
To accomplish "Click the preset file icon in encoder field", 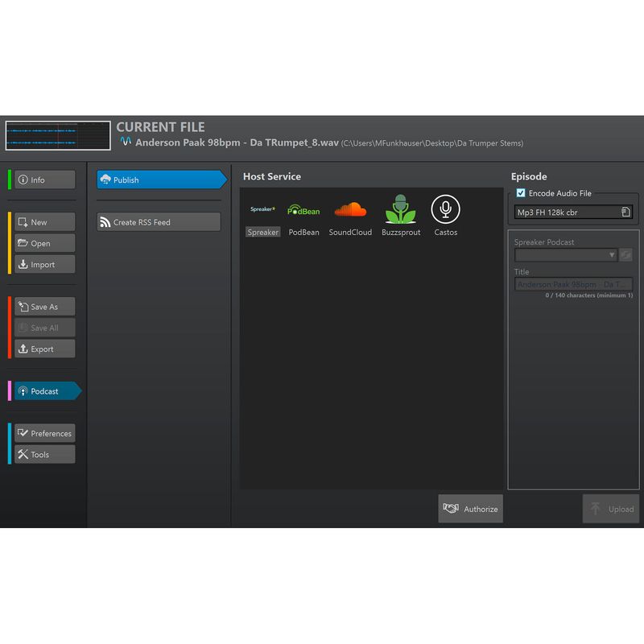I will [625, 212].
